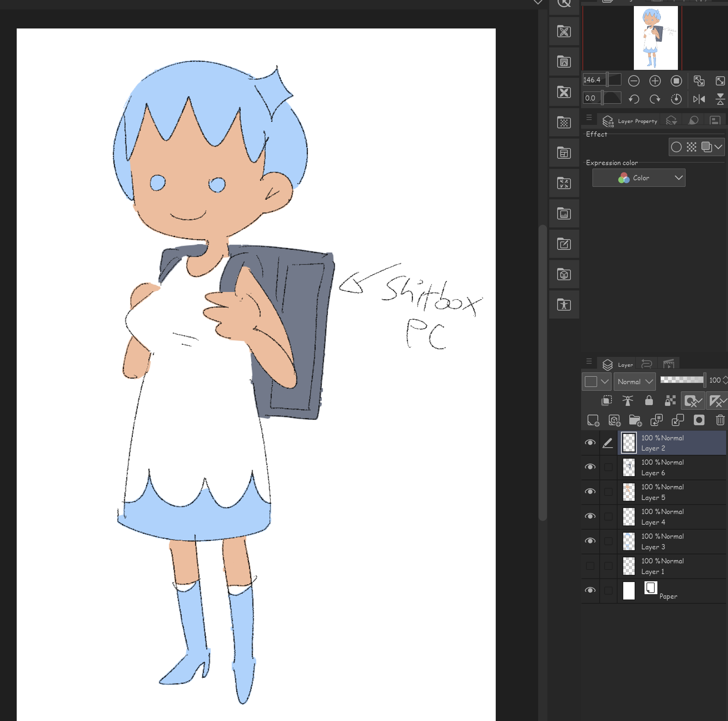Image resolution: width=728 pixels, height=721 pixels.
Task: Flip the canvas horizontally
Action: pyautogui.click(x=699, y=99)
